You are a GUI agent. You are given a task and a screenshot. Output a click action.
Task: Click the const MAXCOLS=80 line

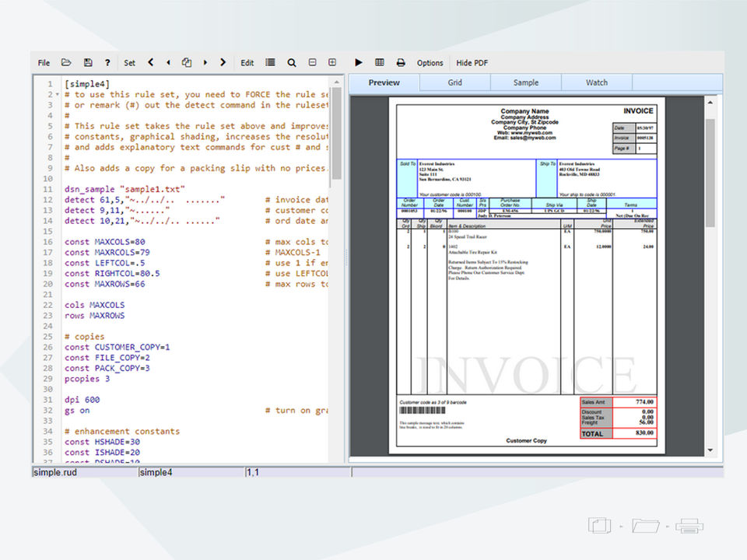(x=105, y=242)
